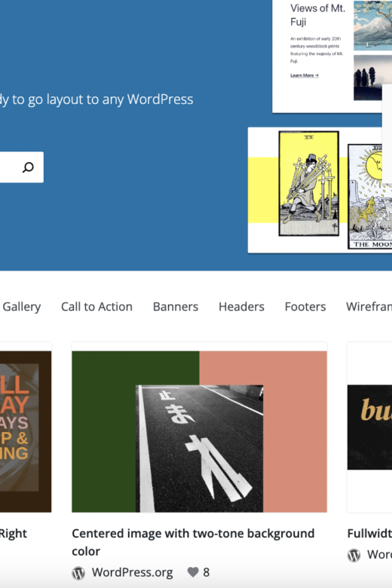Open Centered image with two-tone background title

click(x=193, y=542)
